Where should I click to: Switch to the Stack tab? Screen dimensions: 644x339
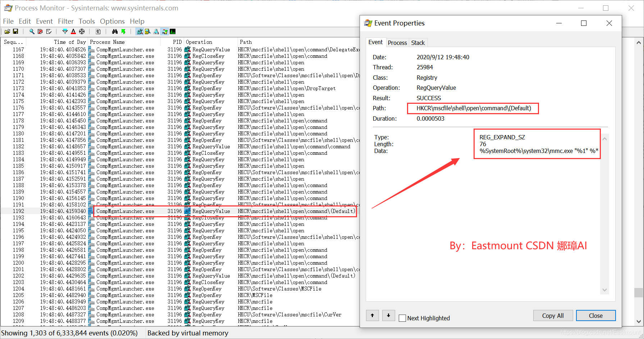[418, 43]
